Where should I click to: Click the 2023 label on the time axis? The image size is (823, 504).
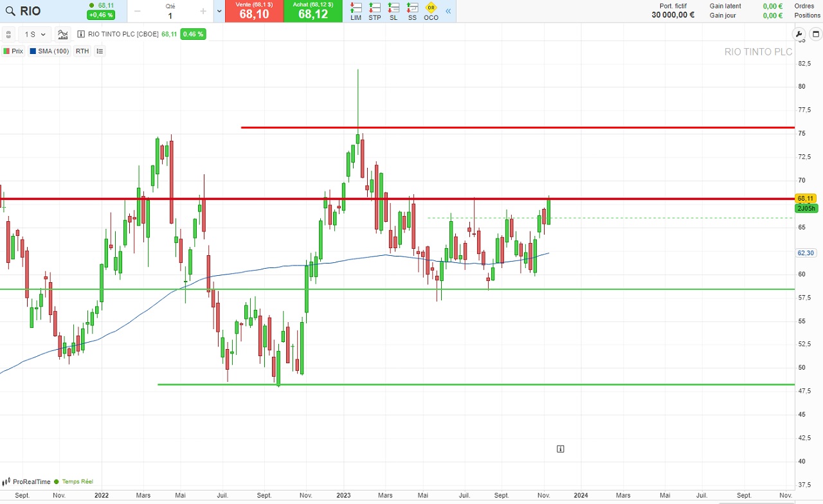(x=343, y=495)
